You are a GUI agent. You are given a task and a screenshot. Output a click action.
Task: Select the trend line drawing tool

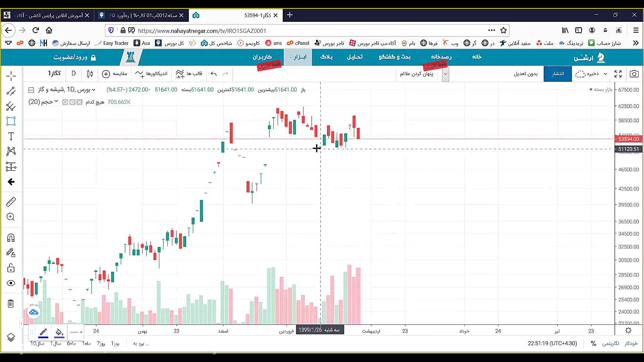(11, 91)
